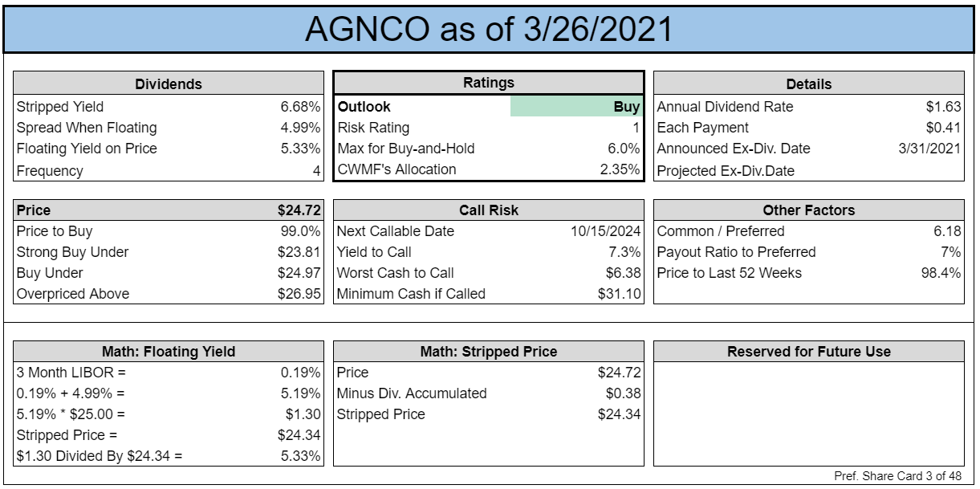Click the Announced Ex-Div. Date 3/31/2021 value
The width and height of the screenshot is (980, 489).
click(x=931, y=149)
